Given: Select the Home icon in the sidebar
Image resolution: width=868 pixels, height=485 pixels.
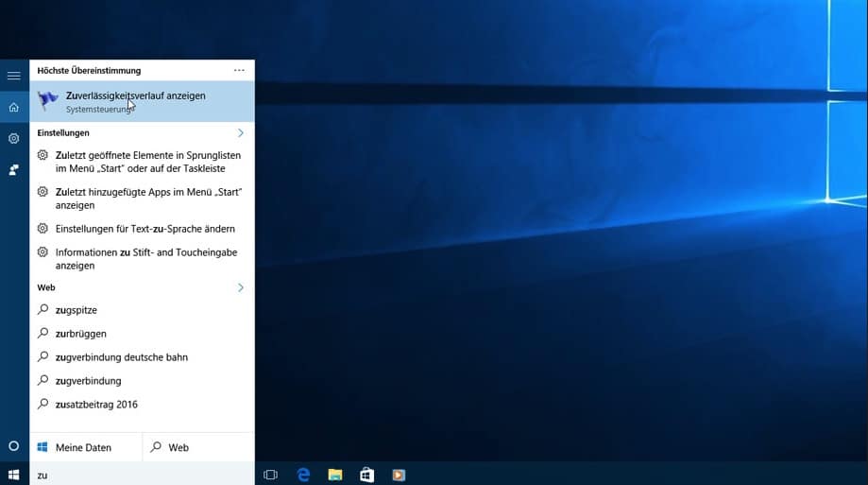Looking at the screenshot, I should tap(13, 107).
